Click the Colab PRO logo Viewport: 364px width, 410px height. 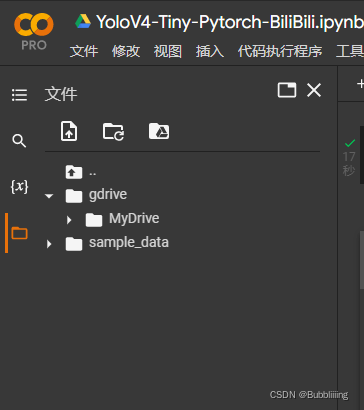(x=34, y=32)
